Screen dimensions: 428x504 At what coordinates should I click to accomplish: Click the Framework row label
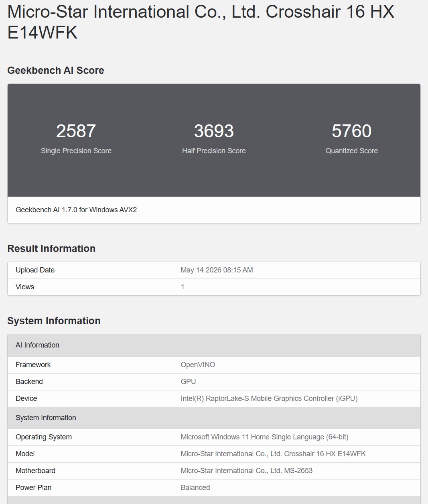[33, 365]
